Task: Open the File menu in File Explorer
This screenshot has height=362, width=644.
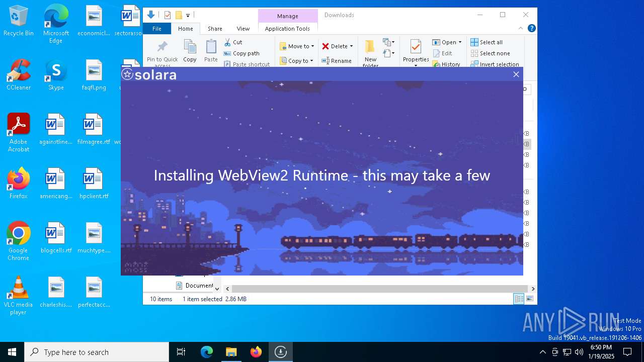Action: click(x=157, y=29)
